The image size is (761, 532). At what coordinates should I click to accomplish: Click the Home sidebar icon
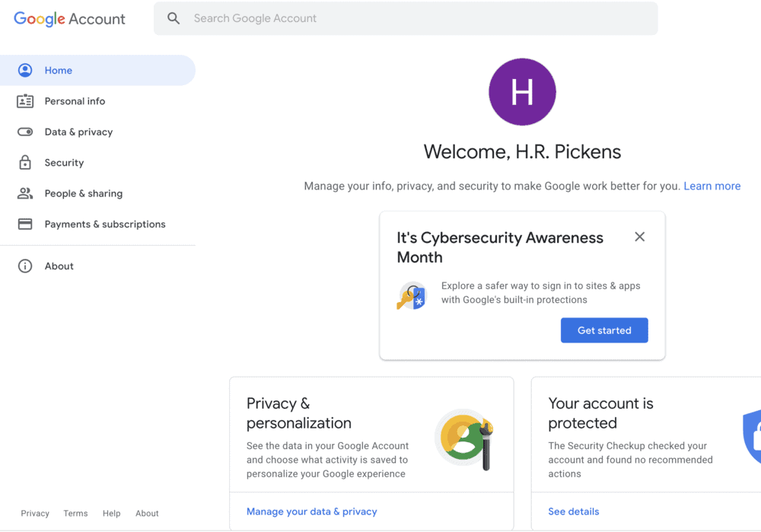pyautogui.click(x=25, y=70)
